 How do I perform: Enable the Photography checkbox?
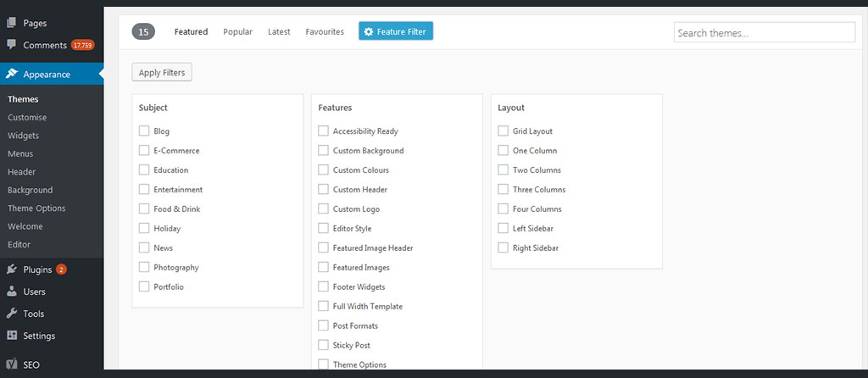pyautogui.click(x=144, y=267)
